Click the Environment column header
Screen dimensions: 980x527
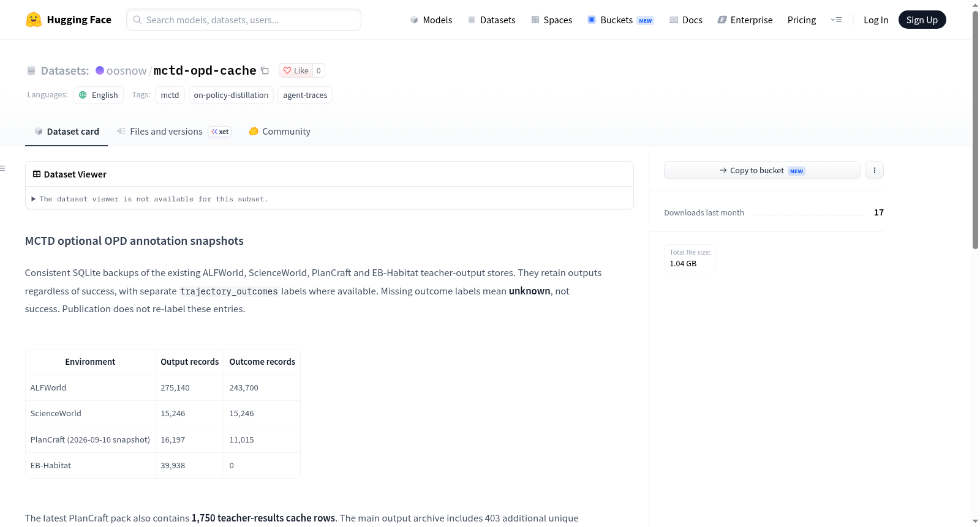[x=90, y=362]
